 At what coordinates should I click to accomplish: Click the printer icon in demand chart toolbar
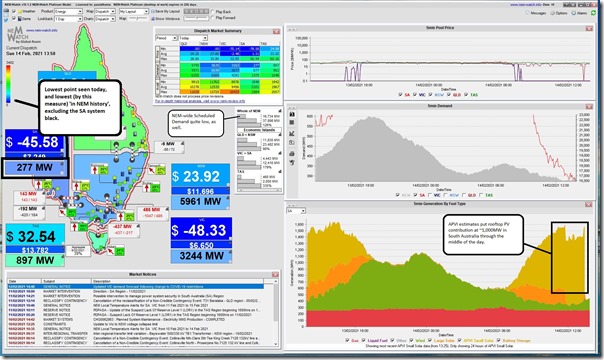click(x=292, y=153)
